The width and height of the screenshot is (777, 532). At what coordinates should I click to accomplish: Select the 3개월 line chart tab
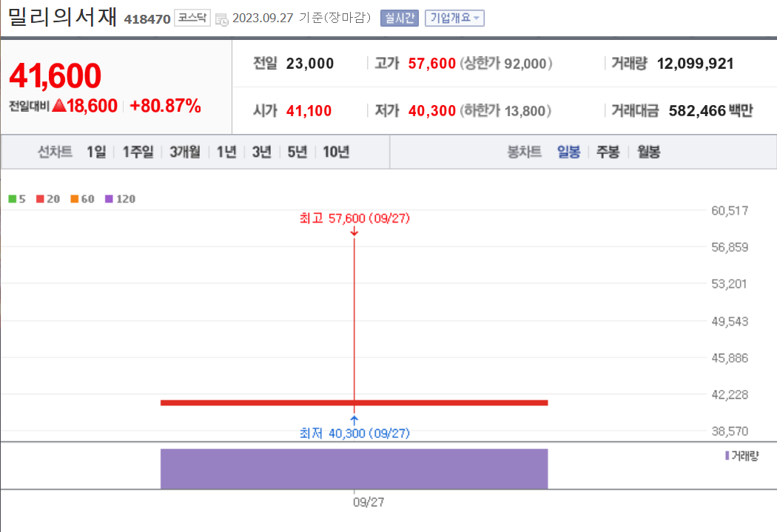pyautogui.click(x=185, y=152)
